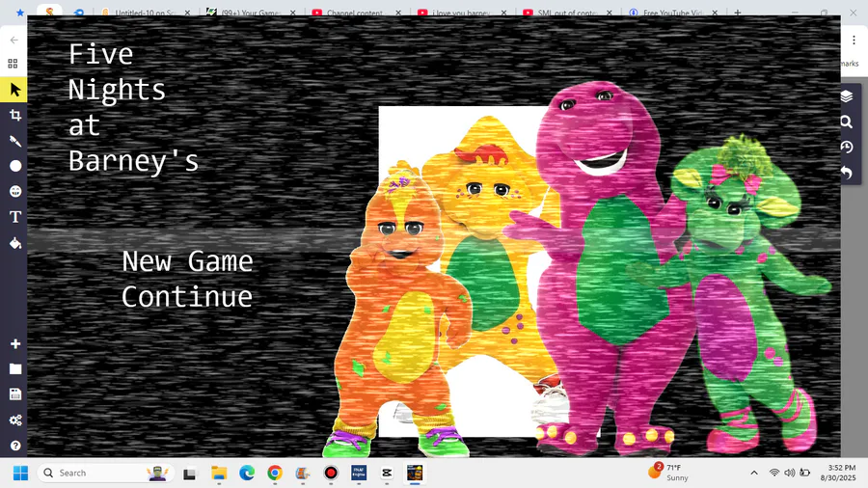Click the undo arrow icon

click(847, 173)
